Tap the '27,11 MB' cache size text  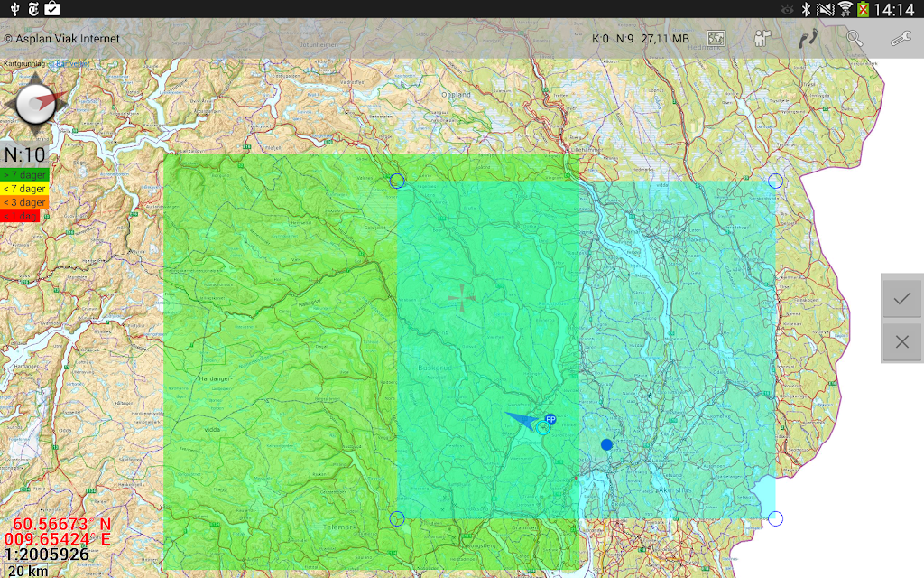pos(665,39)
